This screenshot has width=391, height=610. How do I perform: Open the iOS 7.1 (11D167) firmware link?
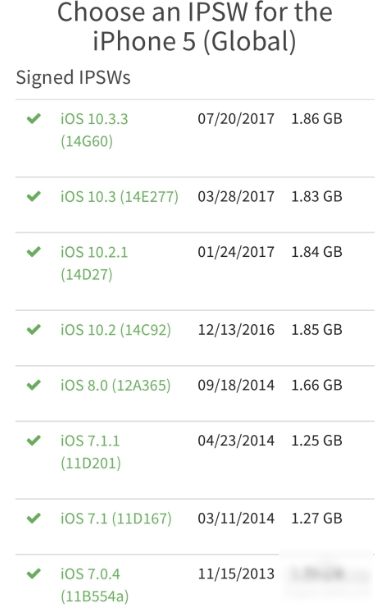[x=116, y=519]
